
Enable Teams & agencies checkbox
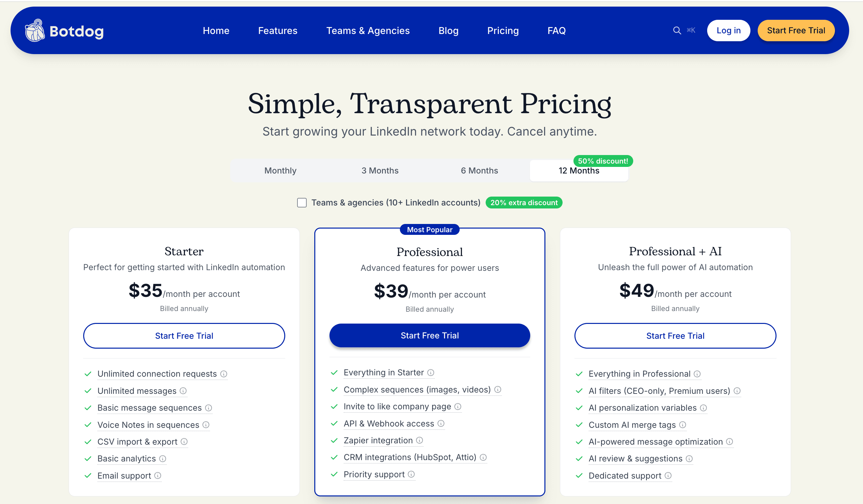(302, 203)
